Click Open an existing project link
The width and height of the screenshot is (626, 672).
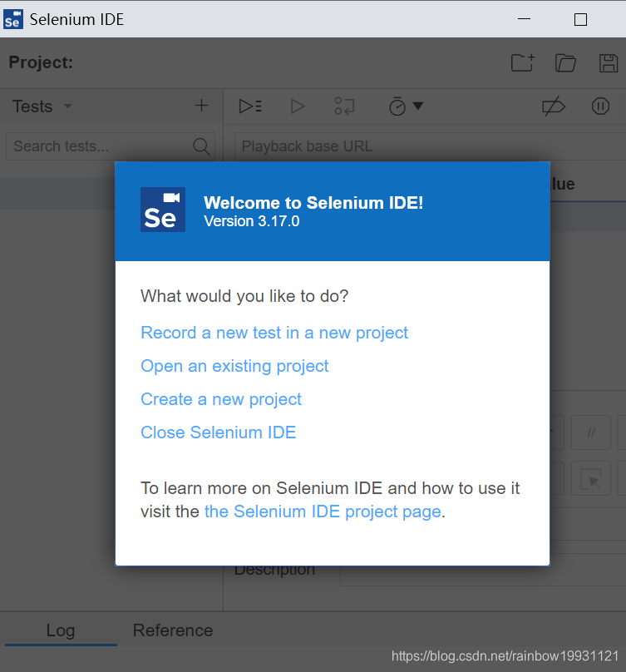point(234,366)
